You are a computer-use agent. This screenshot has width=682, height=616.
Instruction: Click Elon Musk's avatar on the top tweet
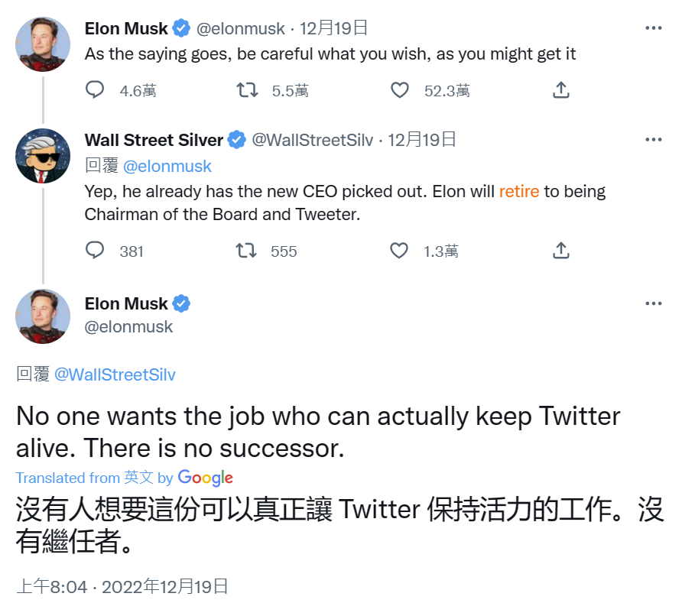pos(43,44)
